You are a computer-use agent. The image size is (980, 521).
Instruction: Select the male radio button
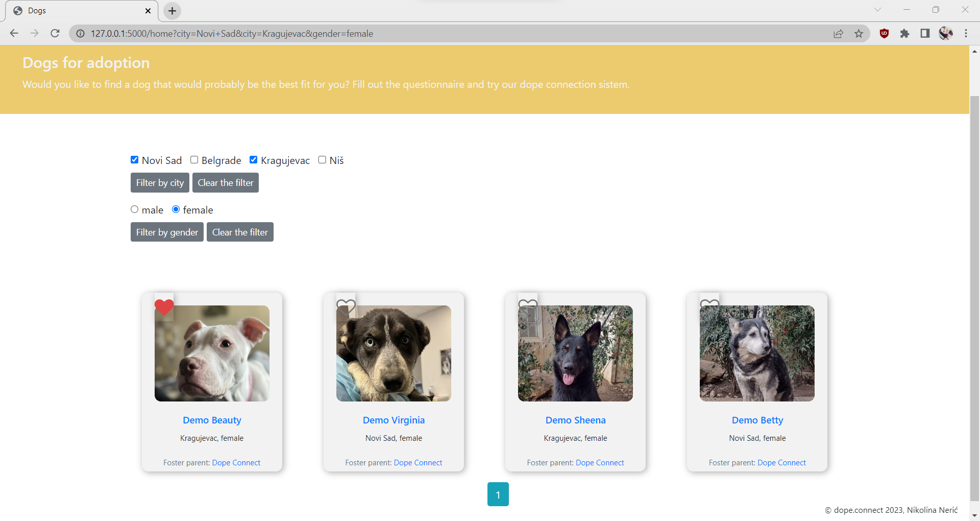[134, 209]
